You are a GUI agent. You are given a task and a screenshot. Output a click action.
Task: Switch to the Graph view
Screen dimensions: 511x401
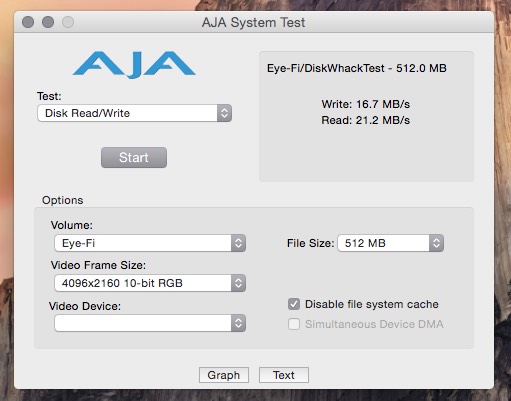click(224, 375)
